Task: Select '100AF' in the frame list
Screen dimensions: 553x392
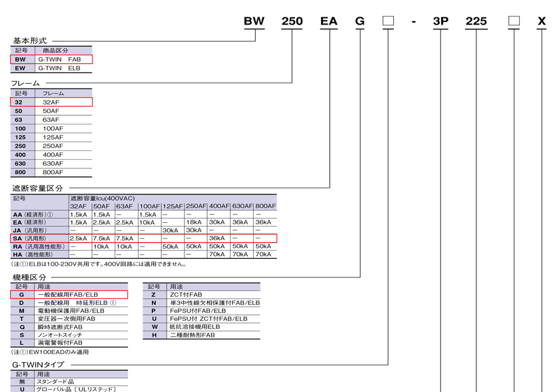Action: (51, 128)
